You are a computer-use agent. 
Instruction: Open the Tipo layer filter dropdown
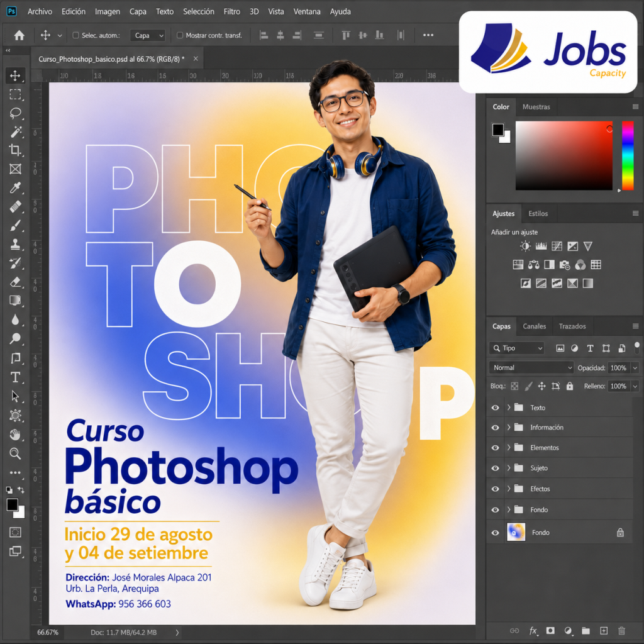517,348
